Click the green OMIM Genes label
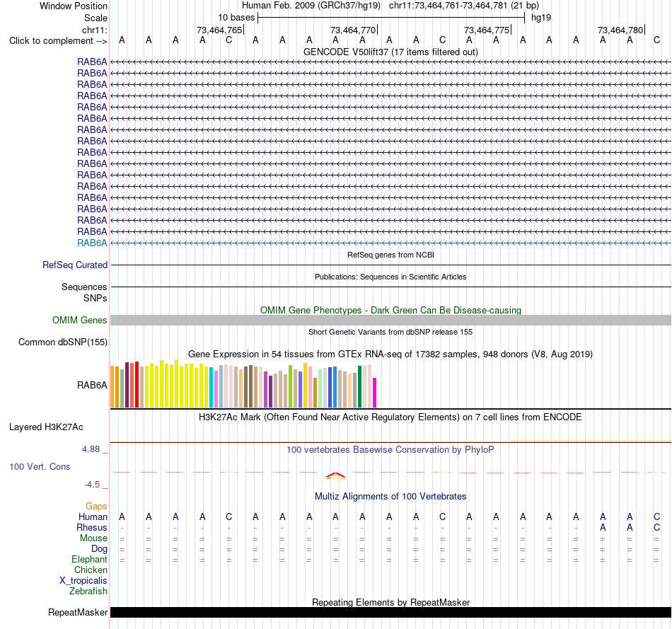672x629 pixels. click(79, 321)
